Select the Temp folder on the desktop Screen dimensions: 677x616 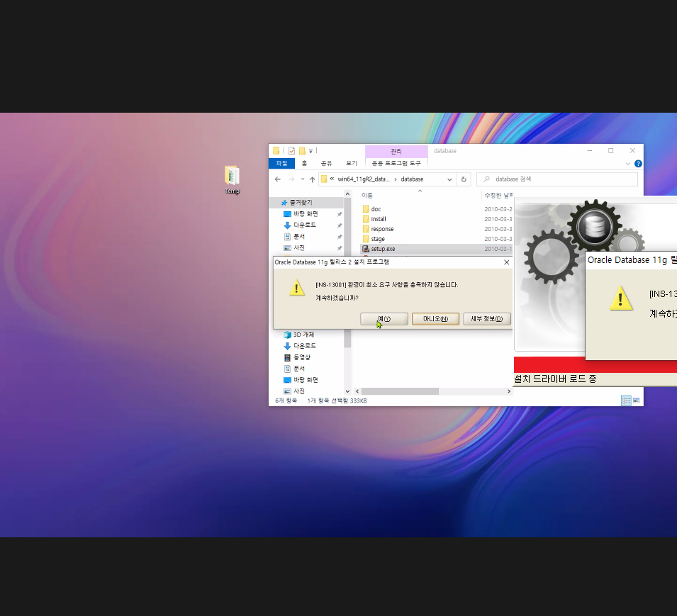(232, 180)
